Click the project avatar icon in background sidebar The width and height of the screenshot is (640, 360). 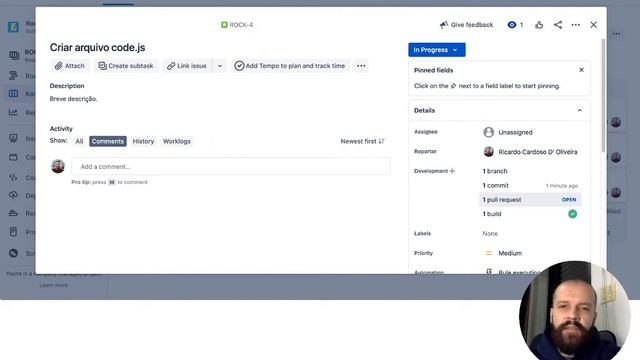[13, 27]
